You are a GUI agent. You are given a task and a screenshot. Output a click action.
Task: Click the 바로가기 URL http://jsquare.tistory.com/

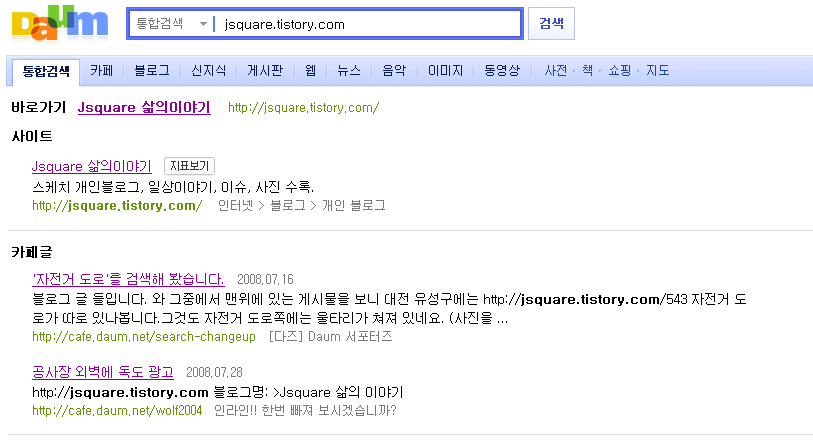303,108
